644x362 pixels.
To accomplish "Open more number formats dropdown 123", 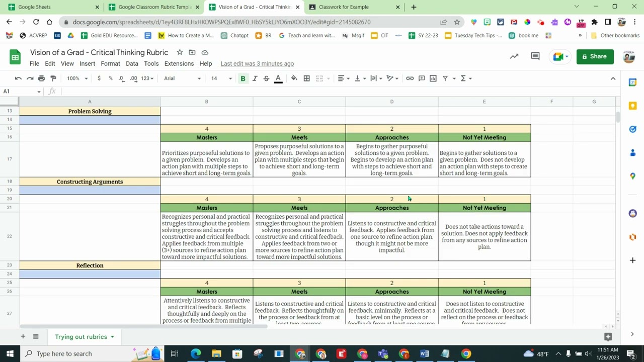I will (147, 78).
